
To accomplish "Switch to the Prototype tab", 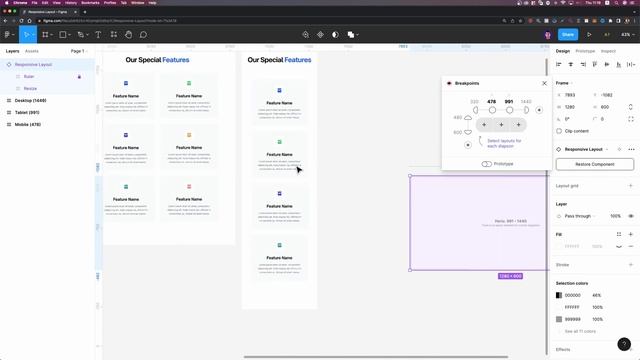I will click(585, 51).
